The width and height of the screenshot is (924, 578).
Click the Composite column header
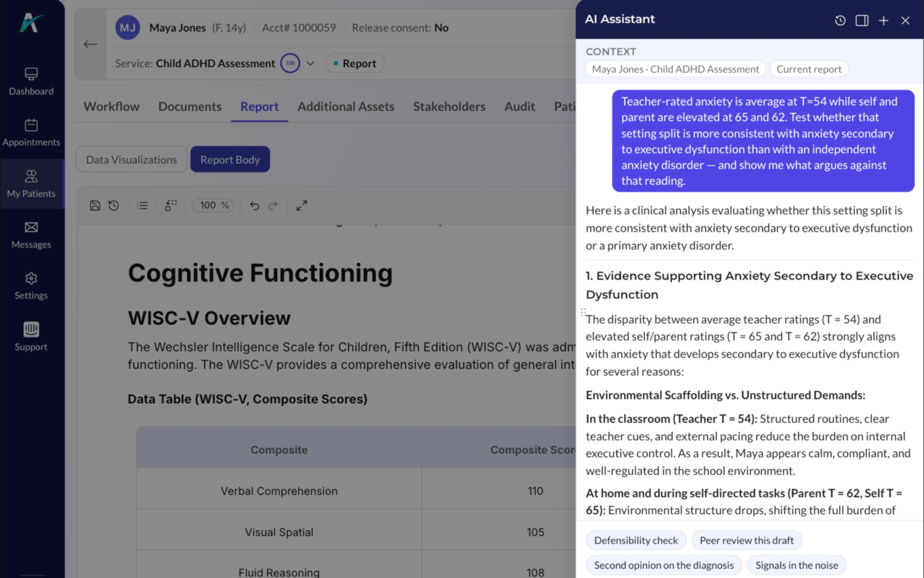[279, 450]
